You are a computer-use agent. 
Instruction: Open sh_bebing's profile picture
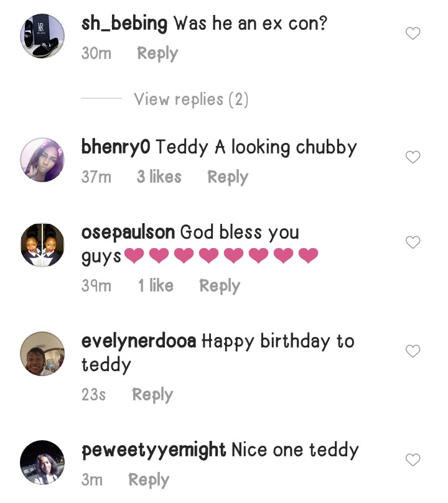(42, 36)
